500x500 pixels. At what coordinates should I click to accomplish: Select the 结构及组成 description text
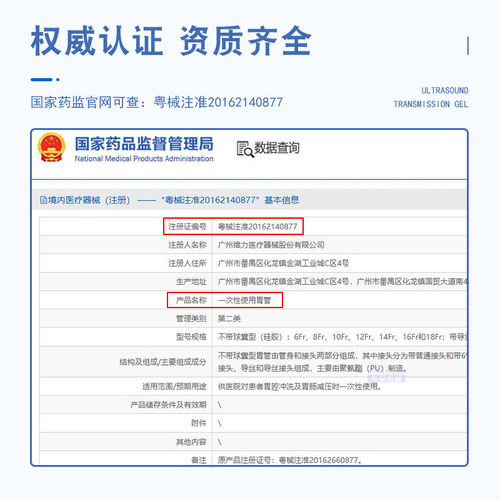pyautogui.click(x=342, y=362)
